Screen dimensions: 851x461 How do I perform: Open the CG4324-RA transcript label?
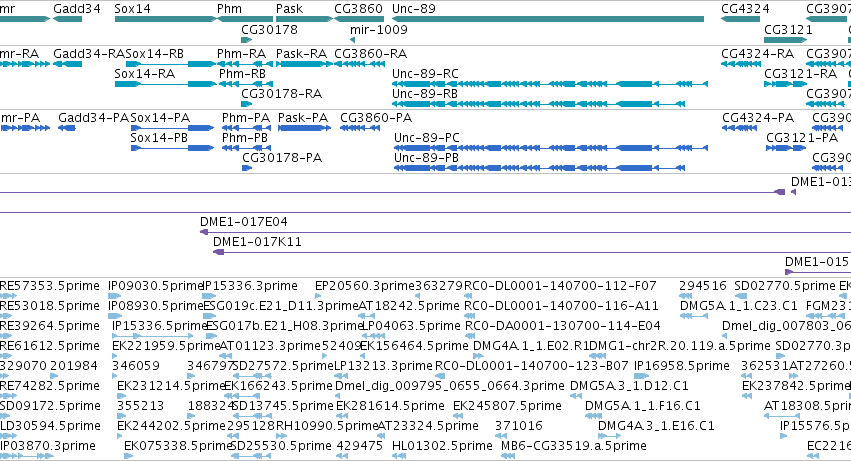758,54
